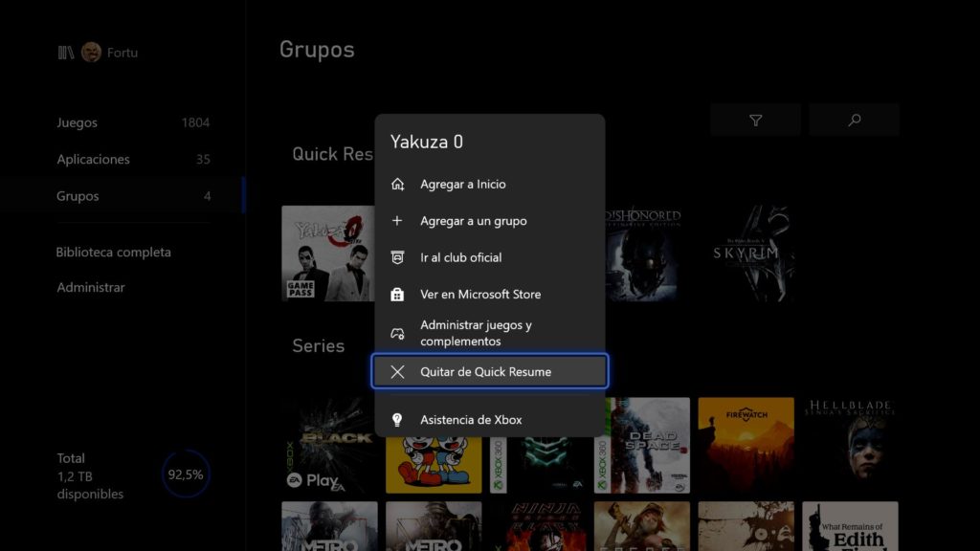Select the Dishonored game tile
This screenshot has width=980, height=551.
(642, 253)
